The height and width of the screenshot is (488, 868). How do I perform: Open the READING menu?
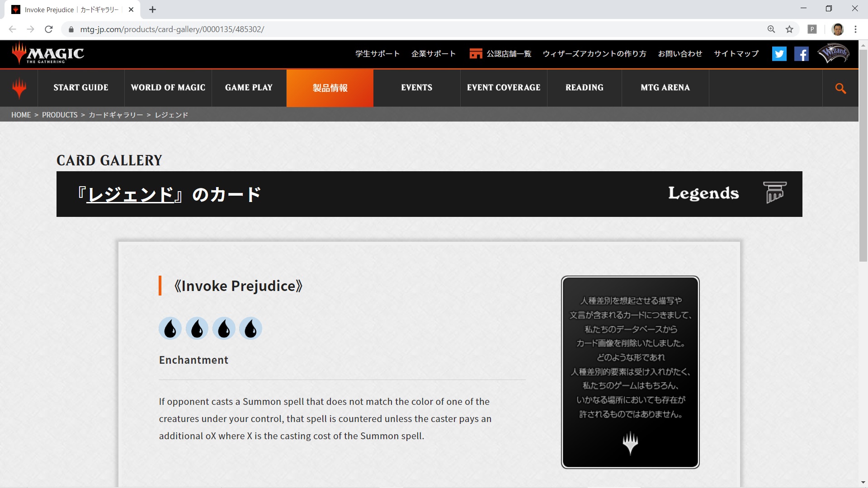[585, 88]
